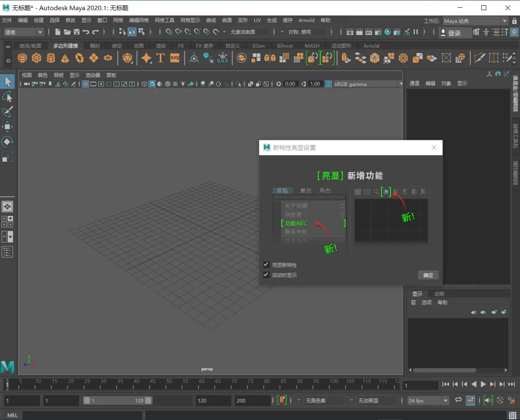Viewport: 520px width, 420px height.
Task: Click the Save scene icon
Action: tap(76, 32)
